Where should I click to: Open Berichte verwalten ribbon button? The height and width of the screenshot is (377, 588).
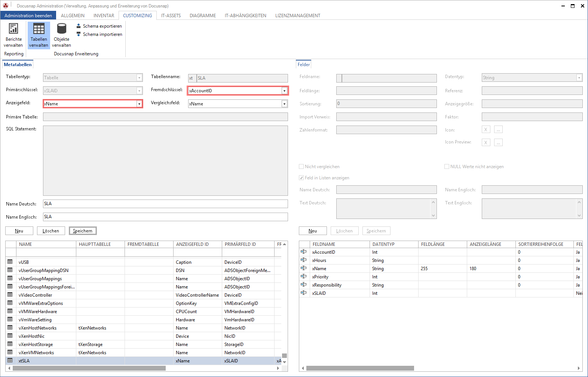13,35
